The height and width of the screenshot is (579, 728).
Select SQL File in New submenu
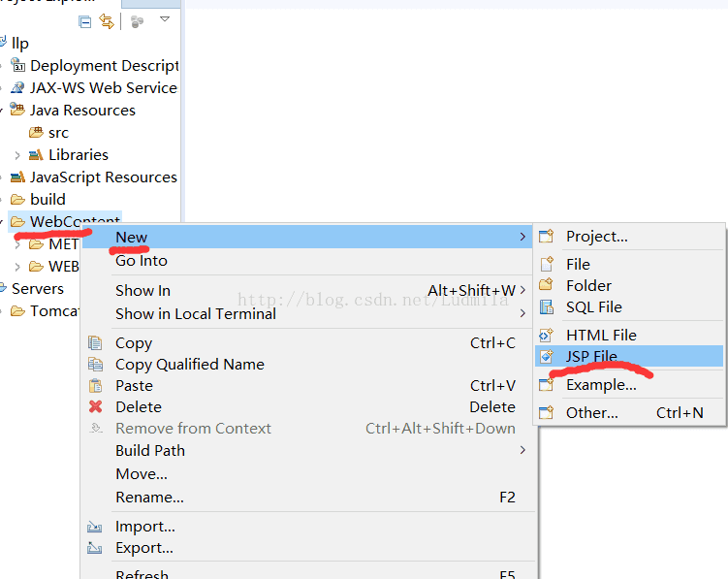[629, 307]
